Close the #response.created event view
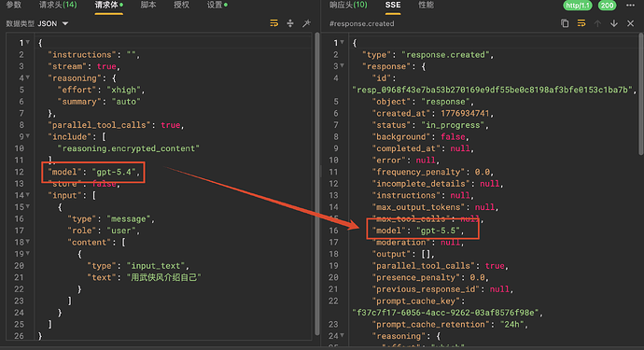The width and height of the screenshot is (644, 350). pos(630,23)
